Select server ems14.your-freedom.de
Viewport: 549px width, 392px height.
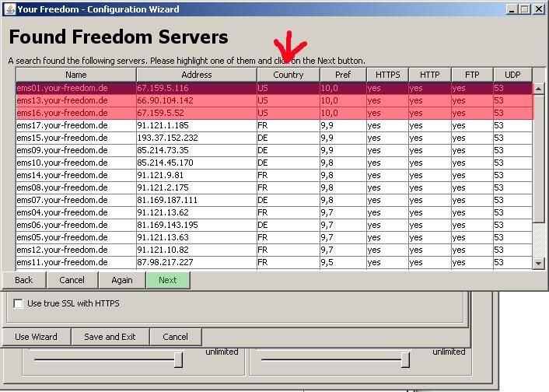click(x=274, y=175)
